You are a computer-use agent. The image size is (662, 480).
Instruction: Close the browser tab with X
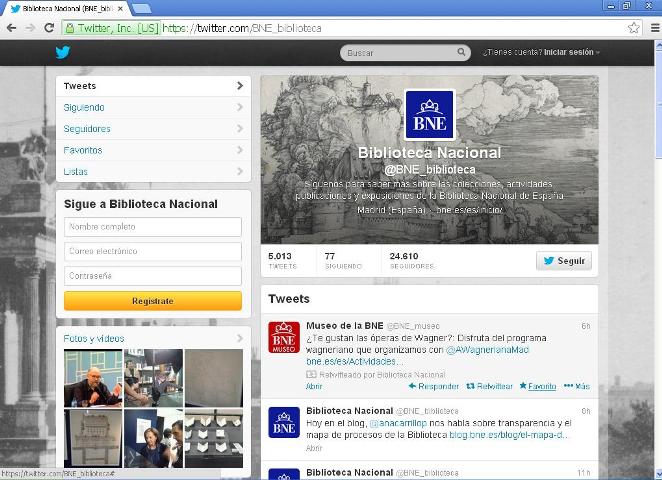tap(120, 8)
